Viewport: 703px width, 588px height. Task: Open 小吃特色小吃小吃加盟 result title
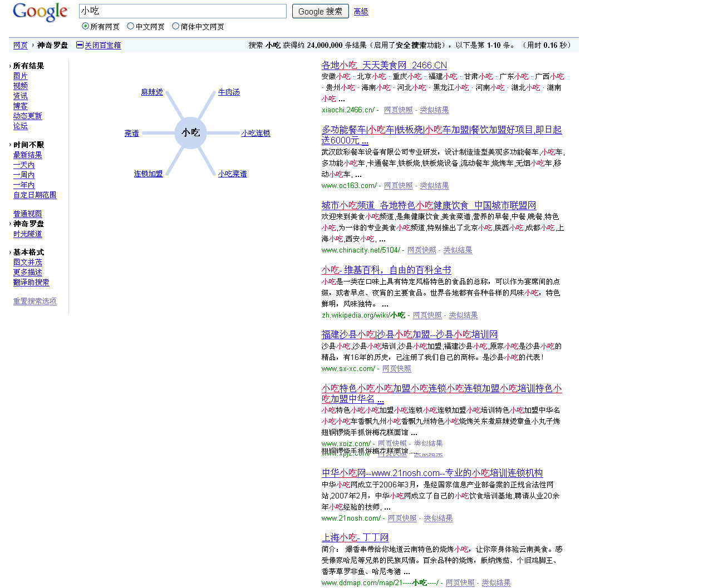pyautogui.click(x=441, y=394)
